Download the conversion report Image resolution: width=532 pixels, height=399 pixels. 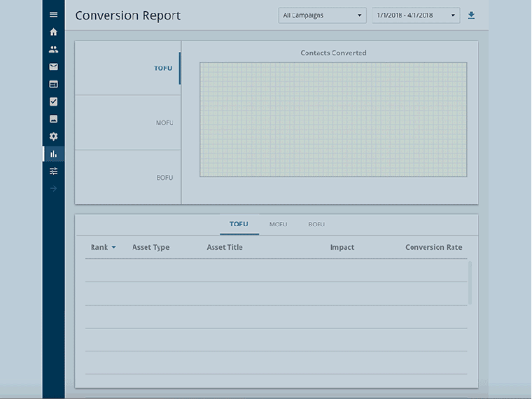(x=471, y=15)
